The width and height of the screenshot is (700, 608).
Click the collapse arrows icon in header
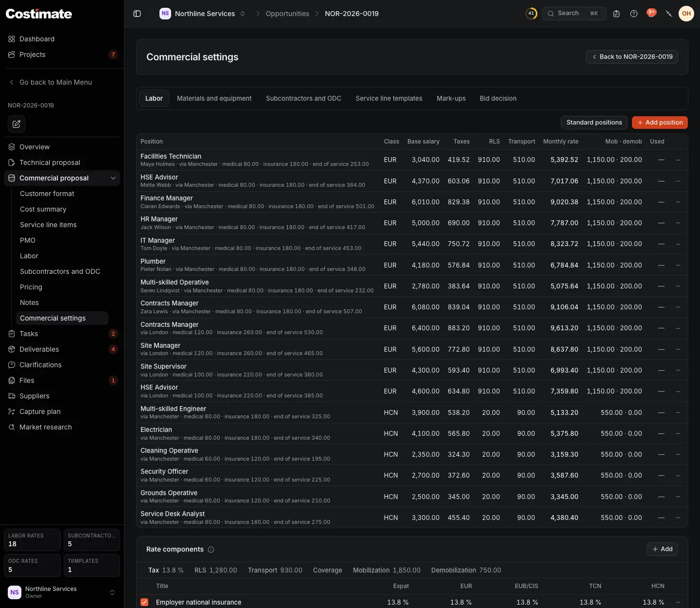coord(669,14)
